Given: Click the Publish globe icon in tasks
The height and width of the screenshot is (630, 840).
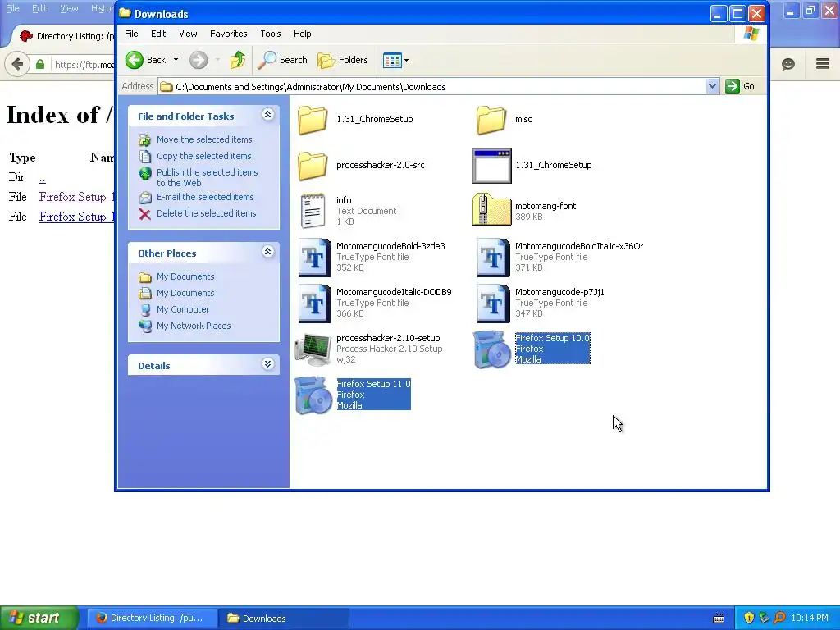Looking at the screenshot, I should pyautogui.click(x=145, y=173).
